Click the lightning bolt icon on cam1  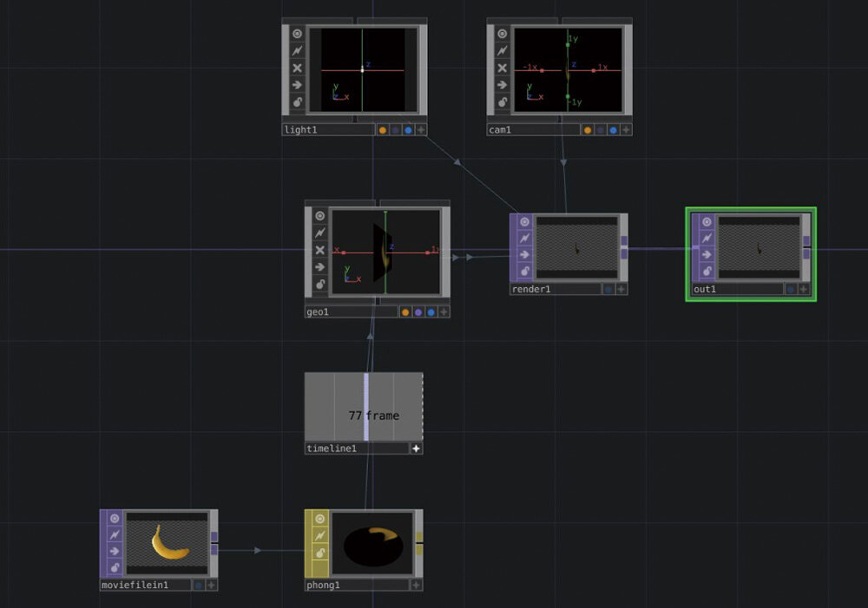pyautogui.click(x=502, y=51)
